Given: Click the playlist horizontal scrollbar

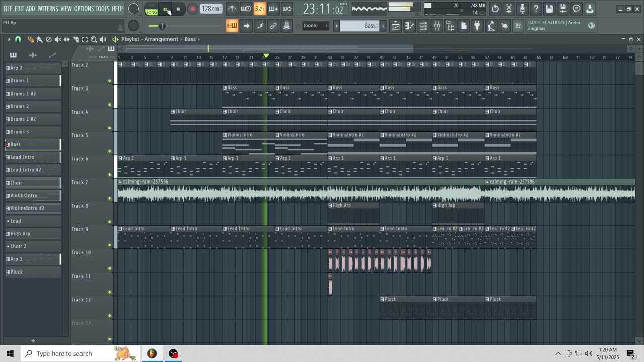Looking at the screenshot, I should coord(269,49).
